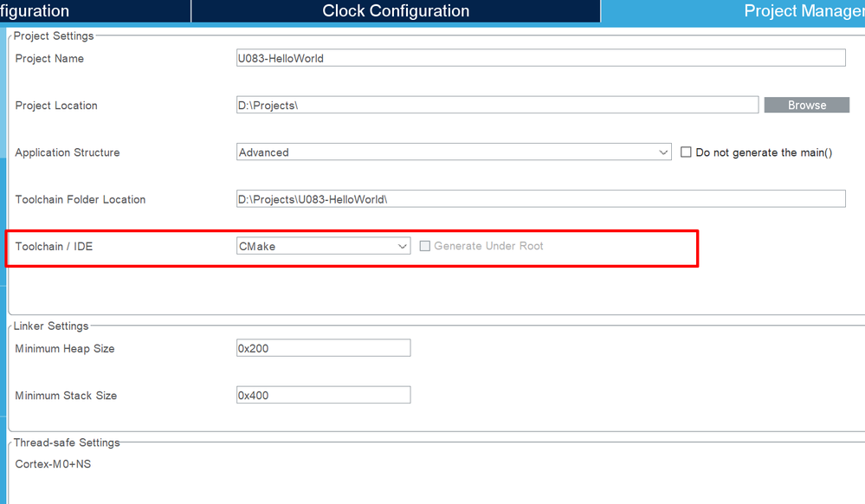
Task: Click the Toolchain Folder Location field
Action: [540, 198]
